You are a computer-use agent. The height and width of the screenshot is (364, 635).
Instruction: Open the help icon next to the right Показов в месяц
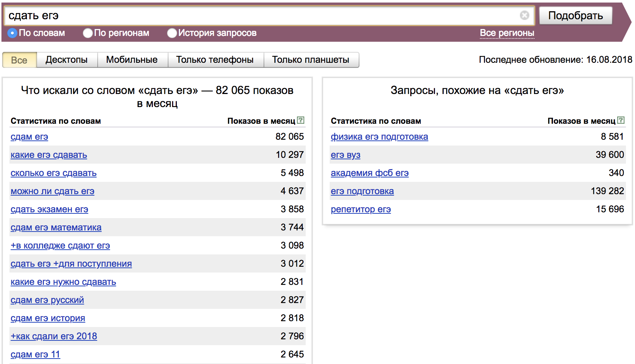pos(621,120)
